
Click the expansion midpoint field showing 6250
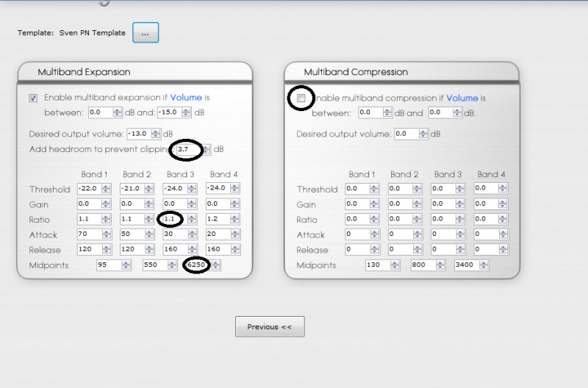tap(196, 265)
